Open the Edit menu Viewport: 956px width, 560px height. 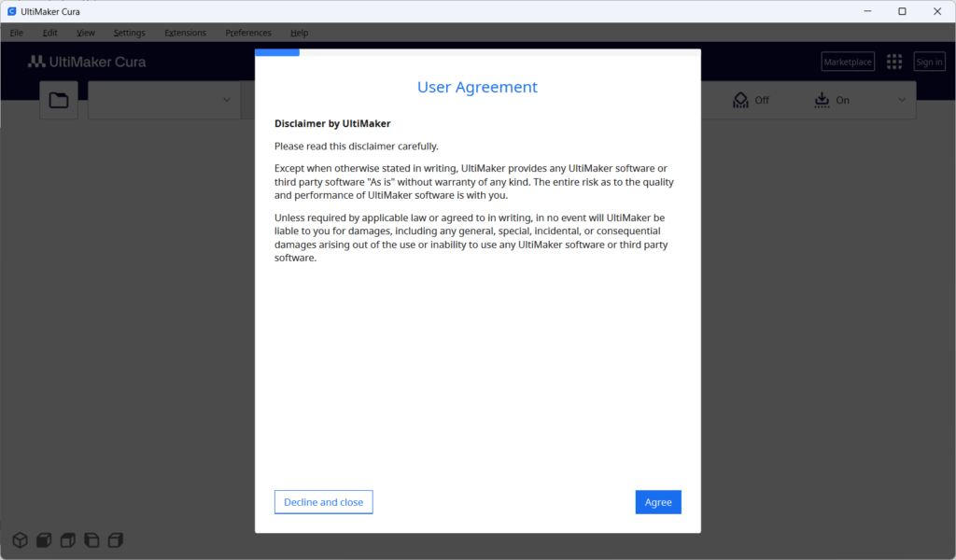[50, 33]
